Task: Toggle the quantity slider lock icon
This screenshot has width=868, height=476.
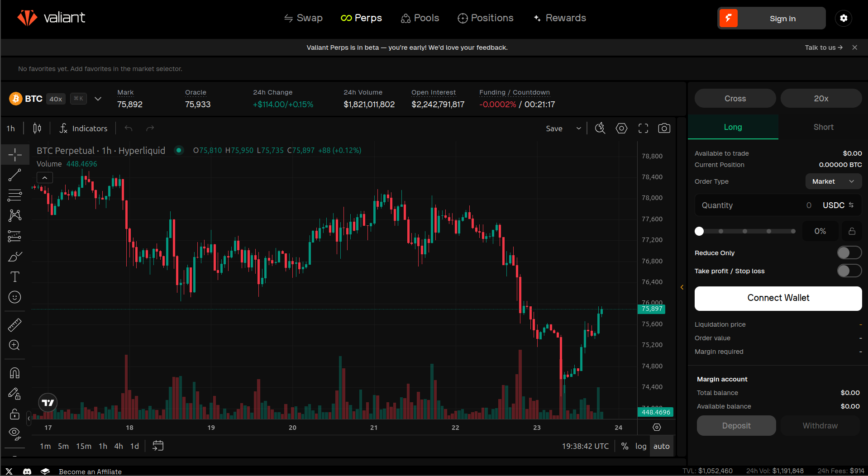Action: coord(852,231)
